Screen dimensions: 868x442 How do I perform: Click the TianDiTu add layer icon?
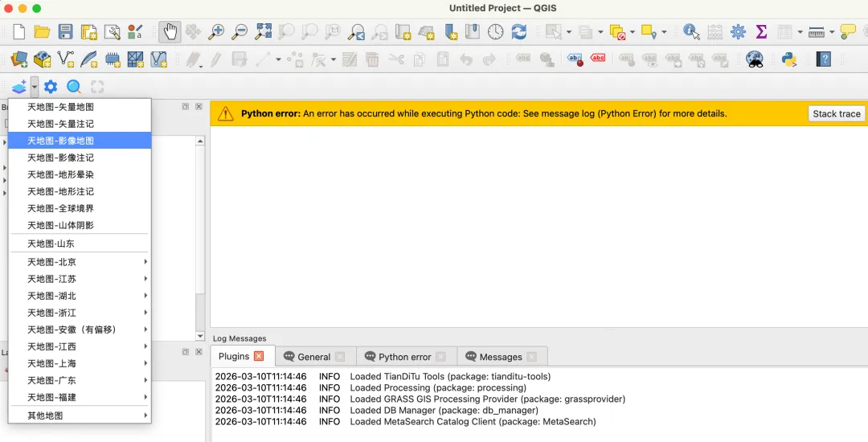tap(18, 87)
